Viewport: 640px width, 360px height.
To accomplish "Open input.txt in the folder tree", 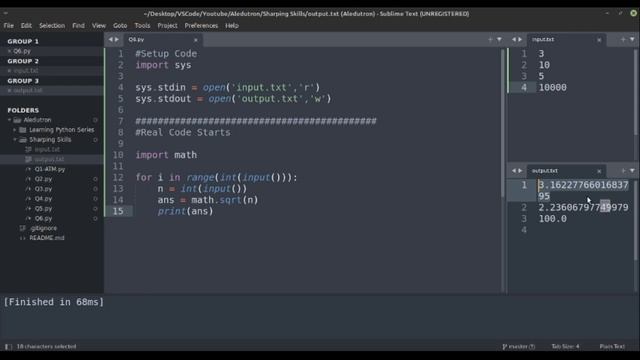I will (47, 149).
